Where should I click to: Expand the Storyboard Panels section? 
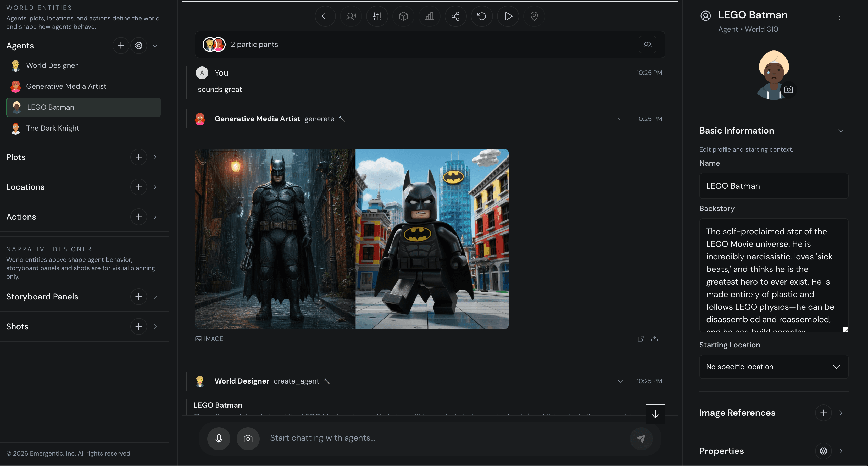click(x=155, y=297)
